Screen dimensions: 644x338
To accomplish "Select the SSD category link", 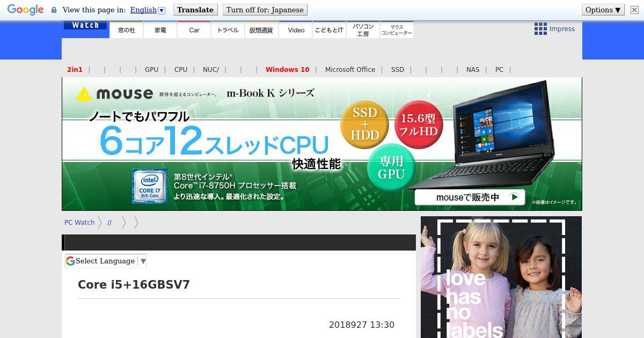I will pyautogui.click(x=398, y=69).
